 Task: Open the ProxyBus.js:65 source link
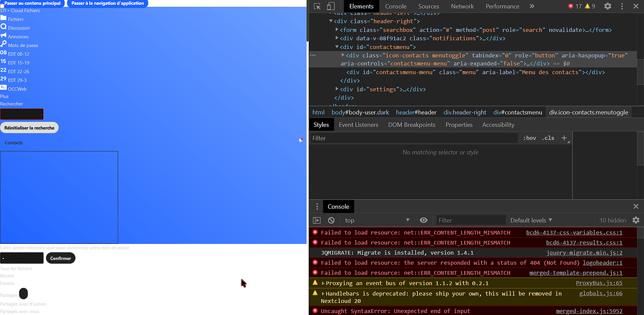[599, 283]
